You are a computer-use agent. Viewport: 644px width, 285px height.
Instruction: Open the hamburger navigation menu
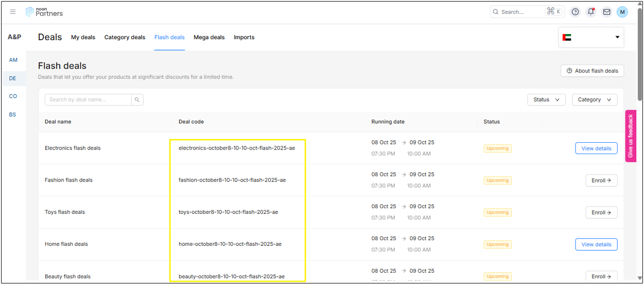pyautogui.click(x=13, y=12)
